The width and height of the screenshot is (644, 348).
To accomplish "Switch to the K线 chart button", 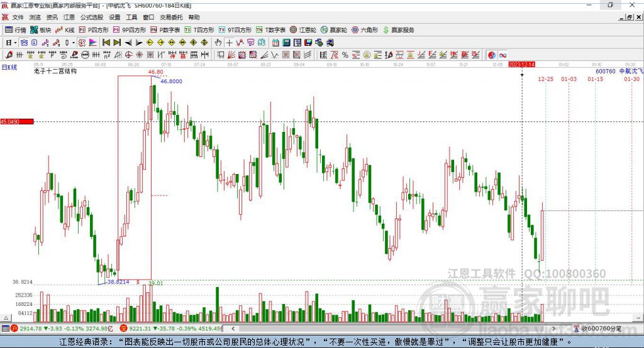I will point(65,30).
